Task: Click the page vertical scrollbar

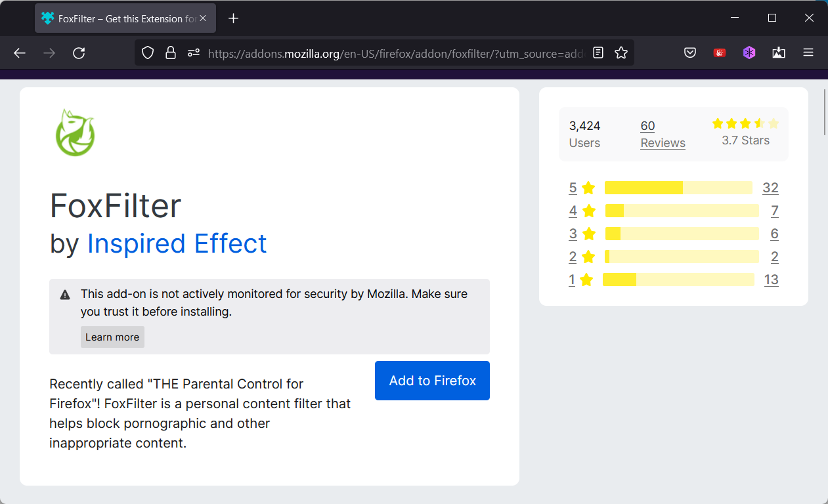Action: pos(825,112)
